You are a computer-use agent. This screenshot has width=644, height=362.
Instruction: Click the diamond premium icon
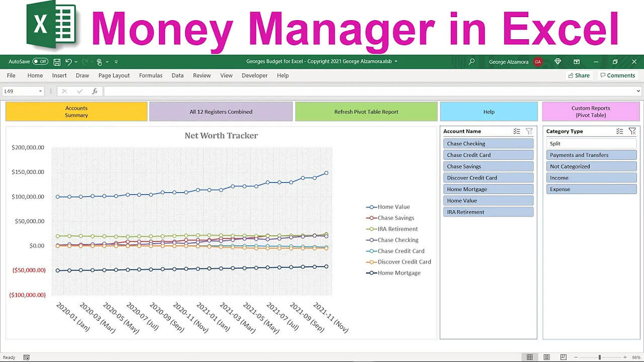(x=557, y=62)
